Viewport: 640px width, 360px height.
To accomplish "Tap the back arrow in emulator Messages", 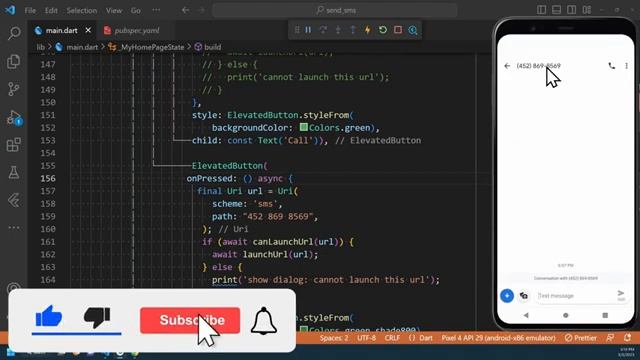I will click(x=507, y=66).
